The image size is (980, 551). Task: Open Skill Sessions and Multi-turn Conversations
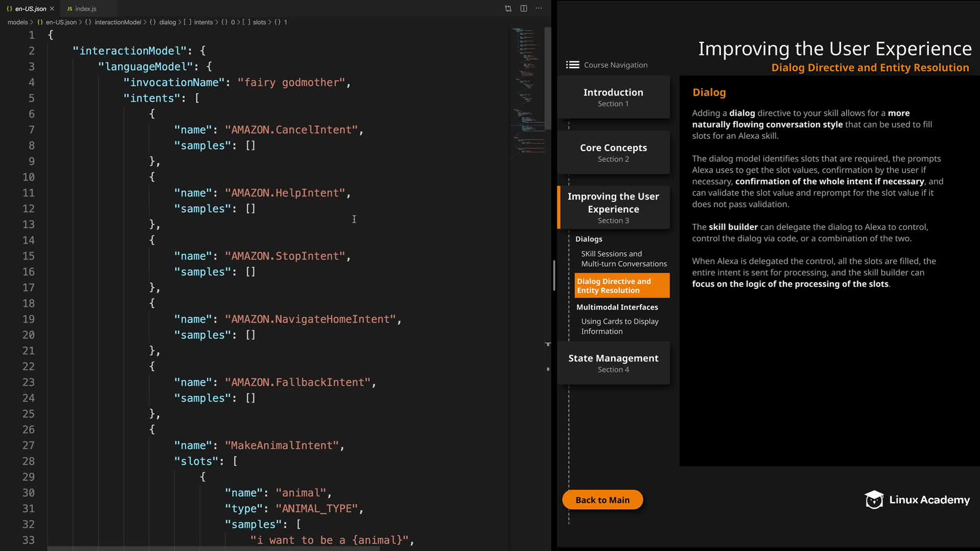(x=623, y=259)
